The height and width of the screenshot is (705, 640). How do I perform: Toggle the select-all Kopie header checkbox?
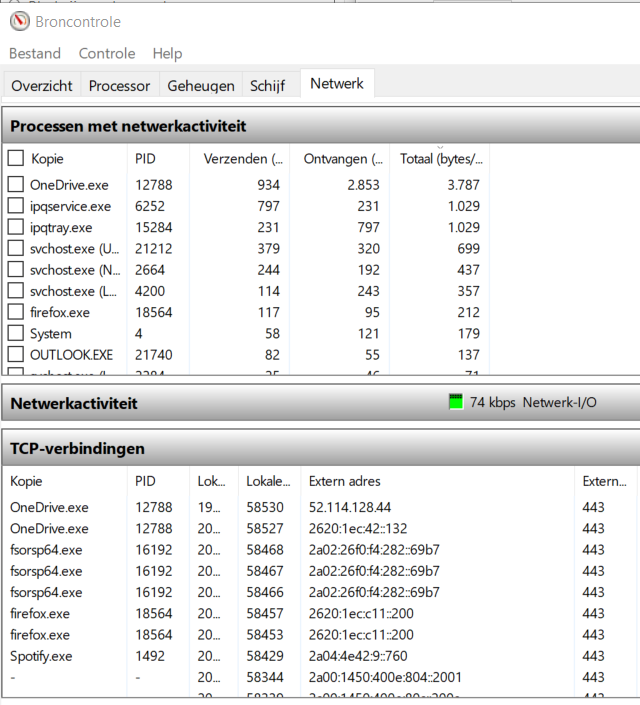16,158
